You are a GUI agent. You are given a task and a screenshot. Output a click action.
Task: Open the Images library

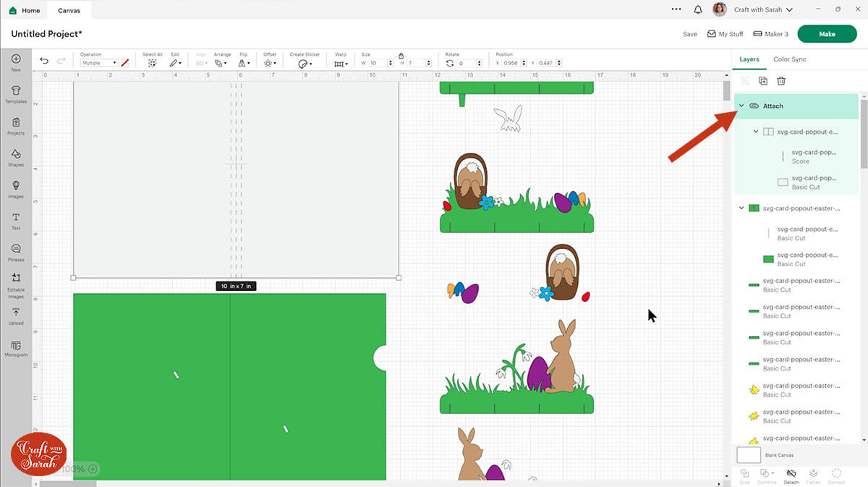[16, 189]
